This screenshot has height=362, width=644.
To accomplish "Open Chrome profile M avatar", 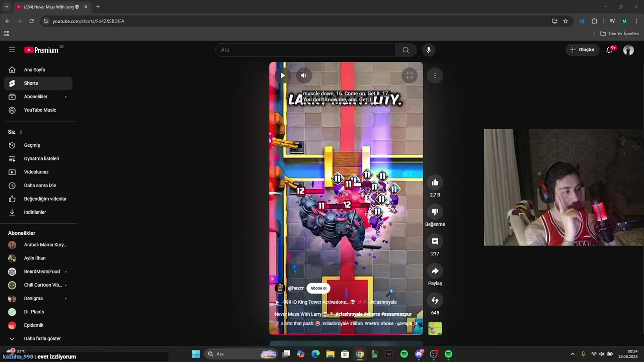I will pos(624,21).
